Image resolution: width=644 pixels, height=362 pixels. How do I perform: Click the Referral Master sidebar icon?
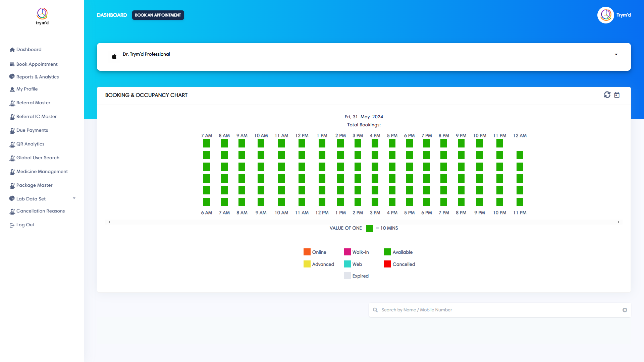(12, 103)
